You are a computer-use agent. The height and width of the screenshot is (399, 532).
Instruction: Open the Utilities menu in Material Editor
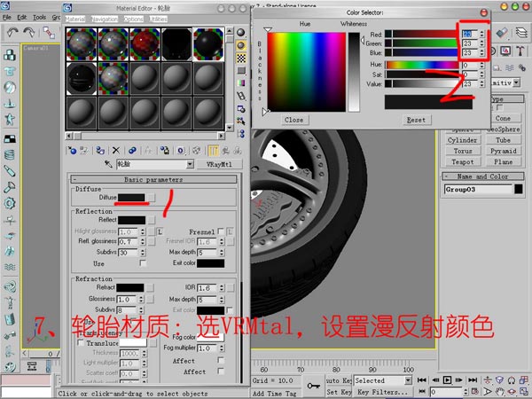point(158,18)
